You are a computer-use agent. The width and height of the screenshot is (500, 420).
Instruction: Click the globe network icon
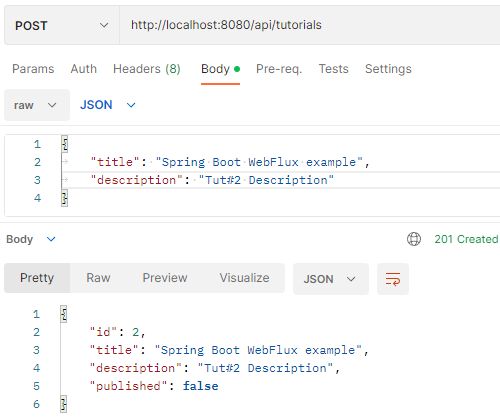tap(414, 239)
